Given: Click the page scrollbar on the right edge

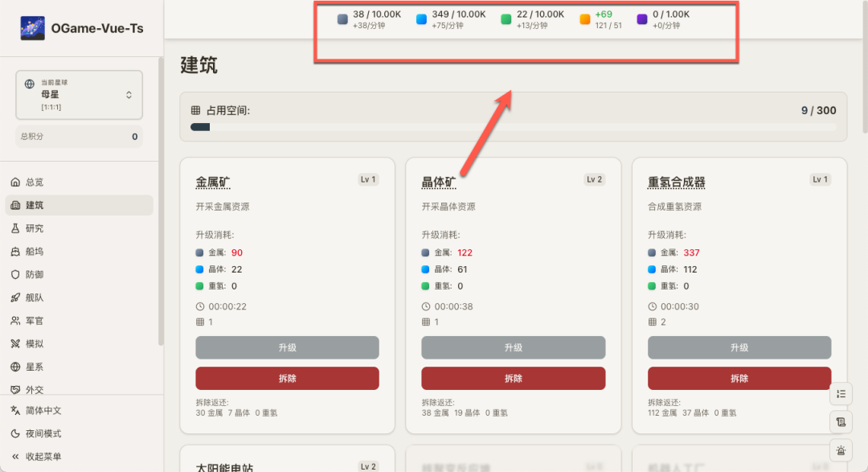Looking at the screenshot, I should pos(866,67).
